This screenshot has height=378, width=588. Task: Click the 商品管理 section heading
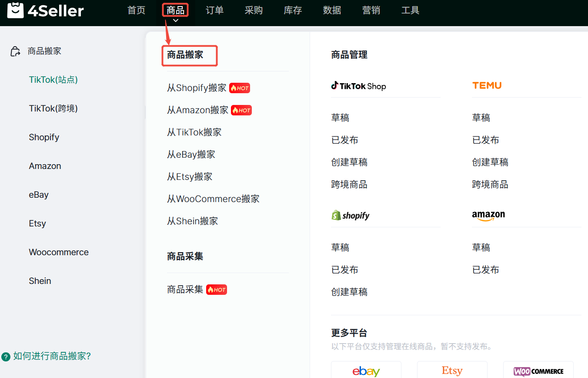[349, 55]
